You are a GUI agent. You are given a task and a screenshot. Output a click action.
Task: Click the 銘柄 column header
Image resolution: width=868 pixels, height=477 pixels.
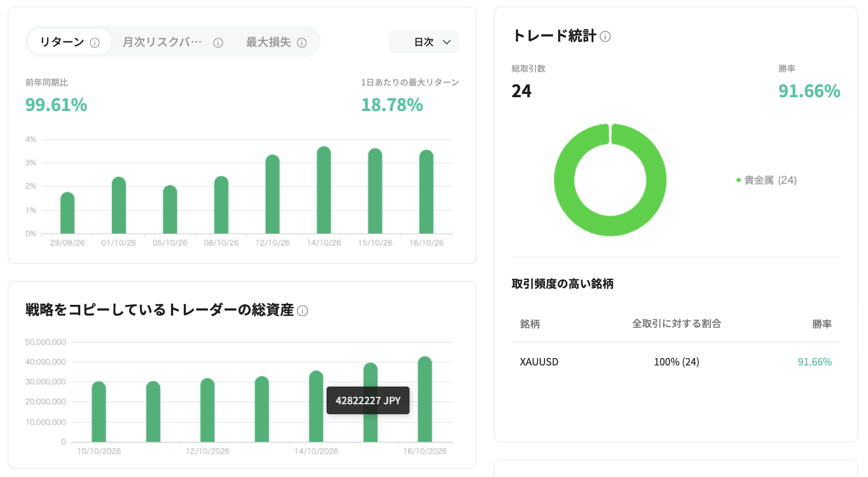[530, 323]
